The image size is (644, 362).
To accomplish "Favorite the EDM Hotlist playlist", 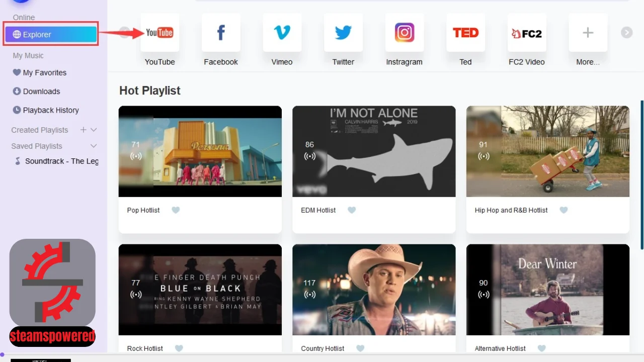I will pyautogui.click(x=352, y=210).
